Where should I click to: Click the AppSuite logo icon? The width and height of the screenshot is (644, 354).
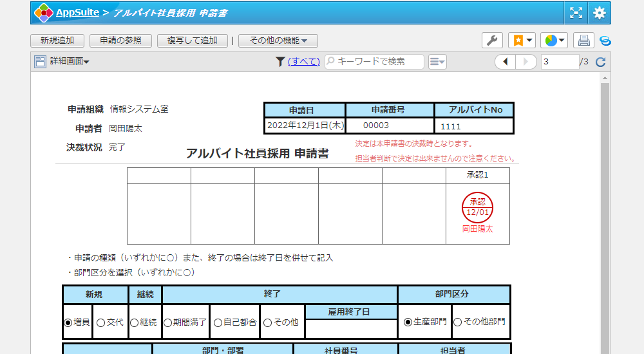pyautogui.click(x=44, y=13)
